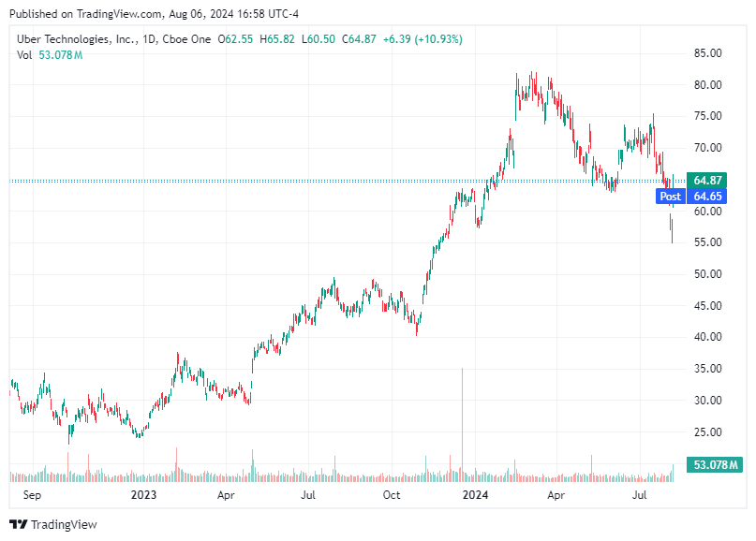756x541 pixels.
Task: Click the 2024 label on the time axis
Action: click(476, 496)
